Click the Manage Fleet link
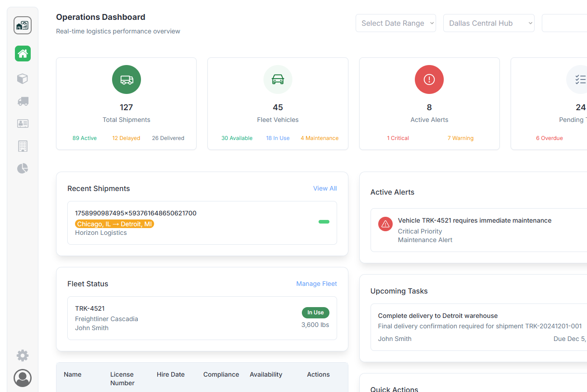The height and width of the screenshot is (392, 587). (316, 284)
